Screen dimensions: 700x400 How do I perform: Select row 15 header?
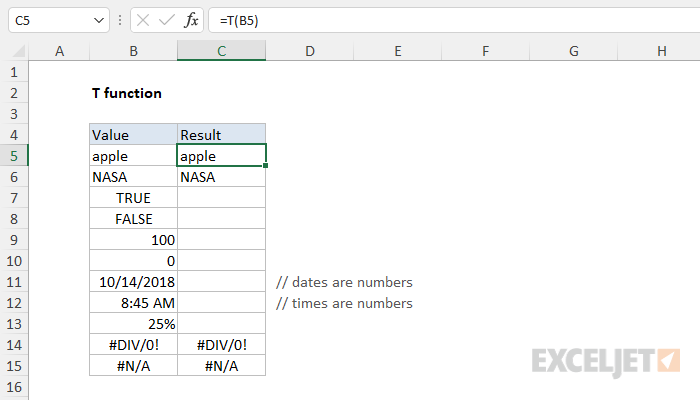point(14,366)
